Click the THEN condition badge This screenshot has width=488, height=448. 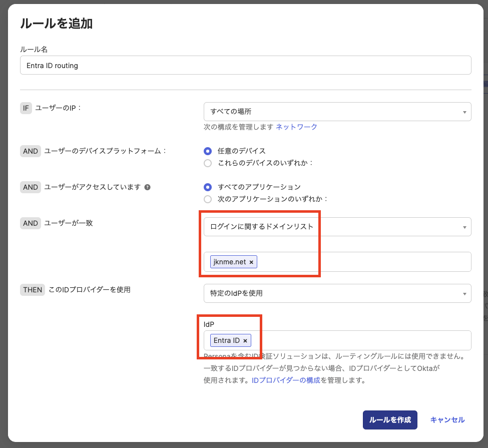[33, 290]
